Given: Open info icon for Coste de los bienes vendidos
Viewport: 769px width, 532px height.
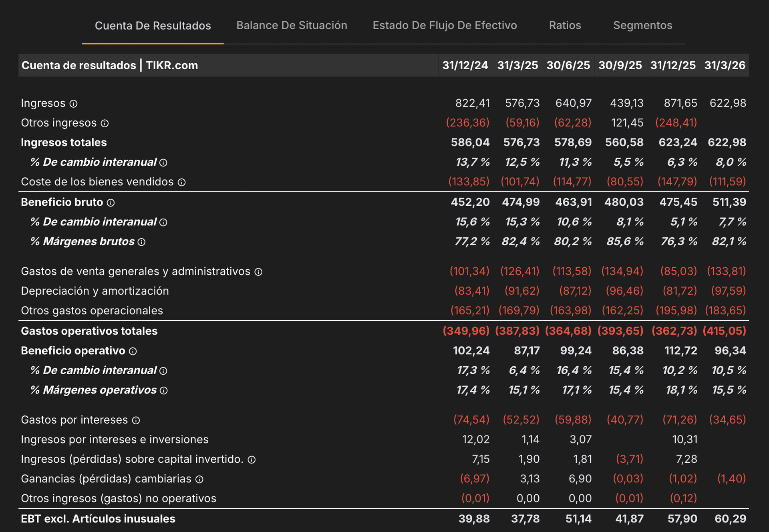Looking at the screenshot, I should [x=181, y=182].
